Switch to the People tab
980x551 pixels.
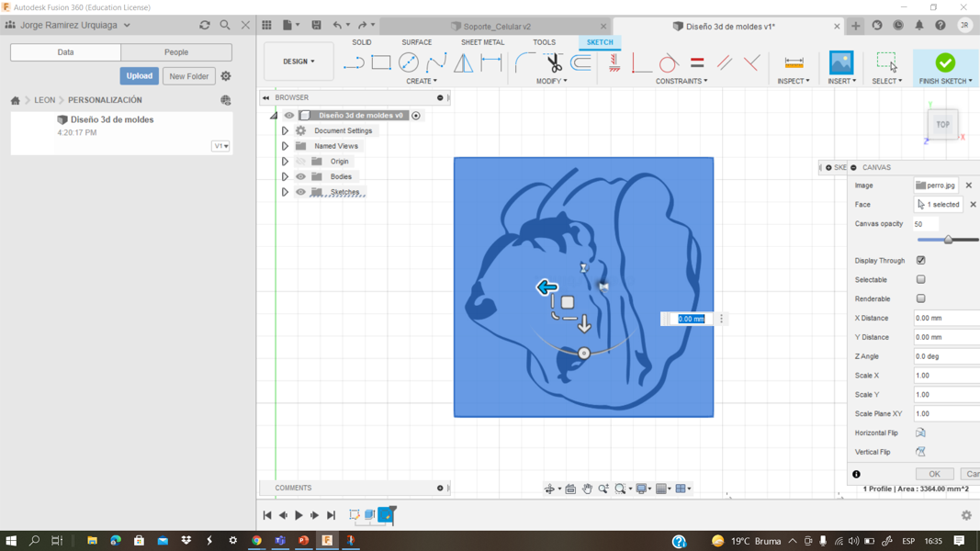click(x=176, y=52)
